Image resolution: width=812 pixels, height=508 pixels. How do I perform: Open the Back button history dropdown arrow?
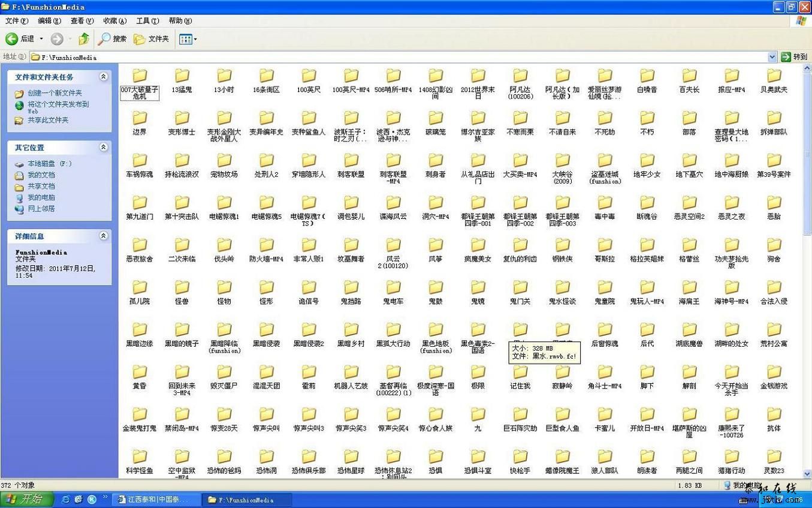(x=41, y=39)
